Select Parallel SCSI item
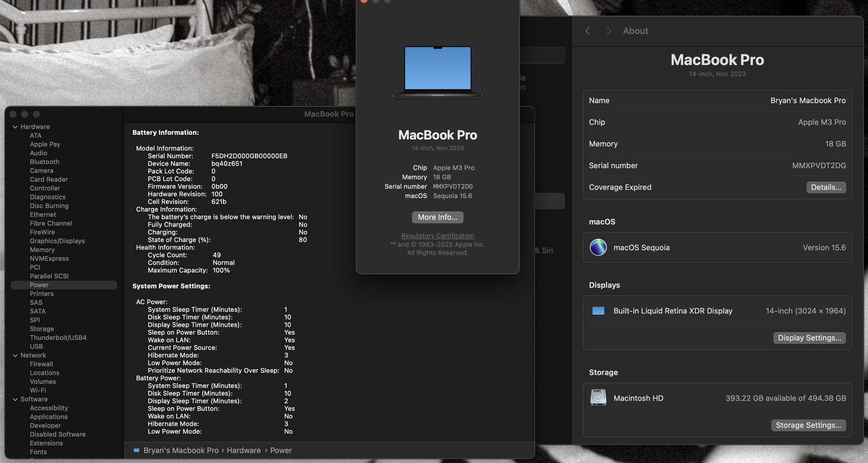868x463 pixels. pos(49,276)
